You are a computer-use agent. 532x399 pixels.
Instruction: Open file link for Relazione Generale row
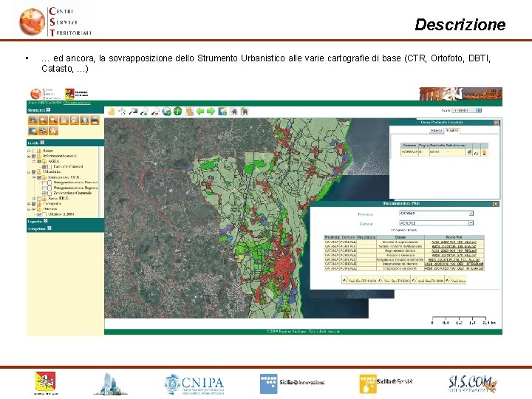coord(454,255)
